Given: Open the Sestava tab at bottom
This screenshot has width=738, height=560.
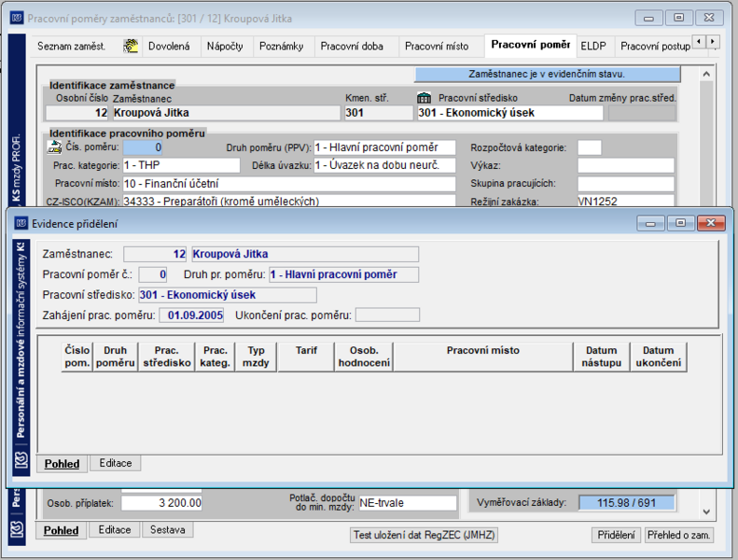Looking at the screenshot, I should point(168,530).
